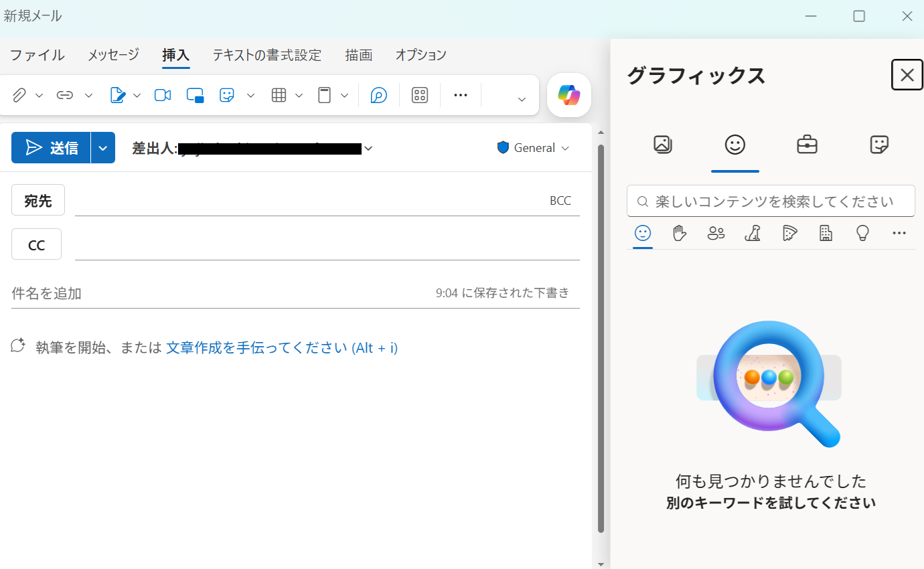
Task: Click the attach file paperclip icon
Action: tap(19, 95)
